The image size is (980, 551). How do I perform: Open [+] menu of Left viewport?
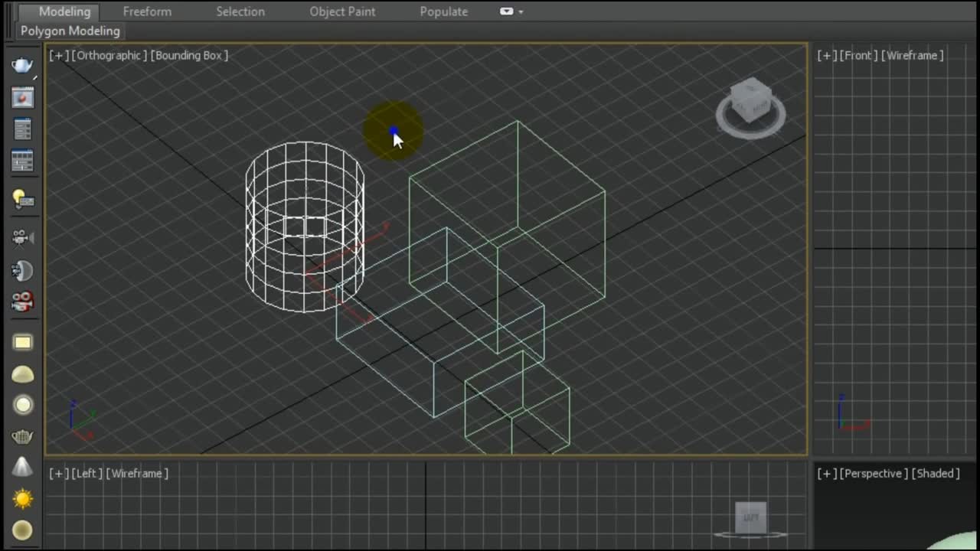(58, 473)
